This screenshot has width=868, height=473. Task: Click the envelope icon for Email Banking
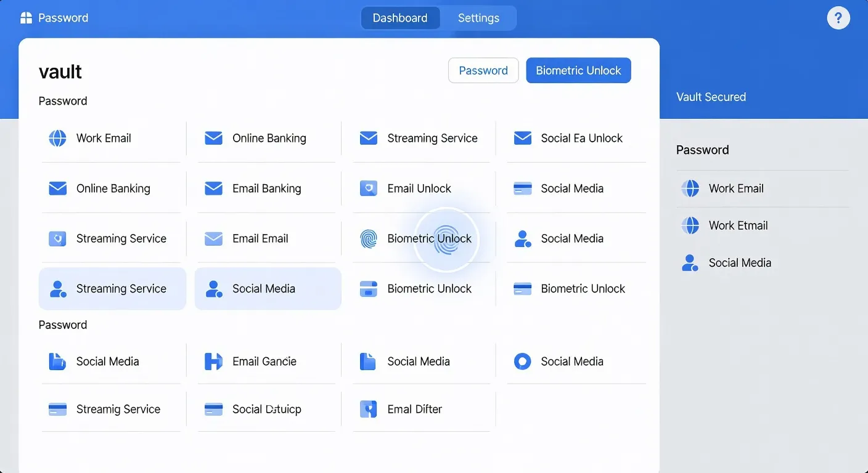(213, 188)
